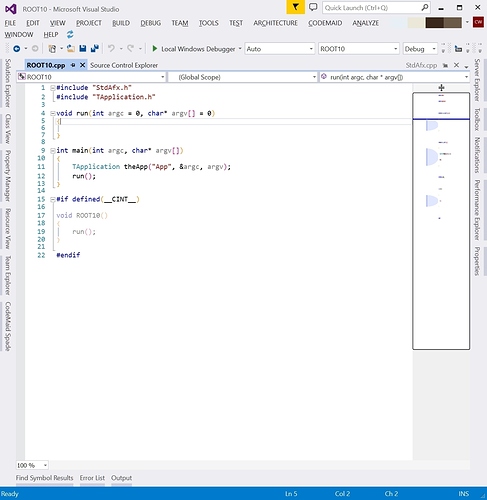Viewport: 487px width, 500px height.
Task: Collapse the #include region at line 1
Action: click(52, 88)
